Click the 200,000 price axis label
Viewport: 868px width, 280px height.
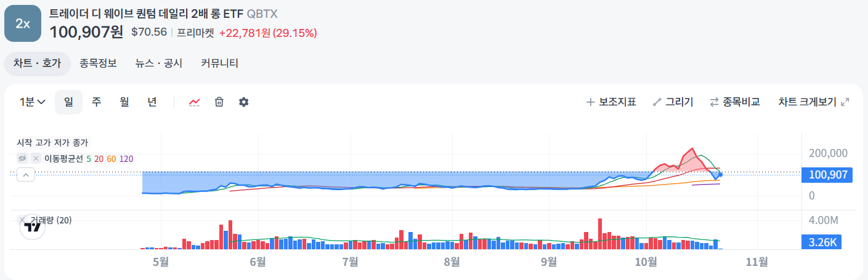tap(829, 153)
